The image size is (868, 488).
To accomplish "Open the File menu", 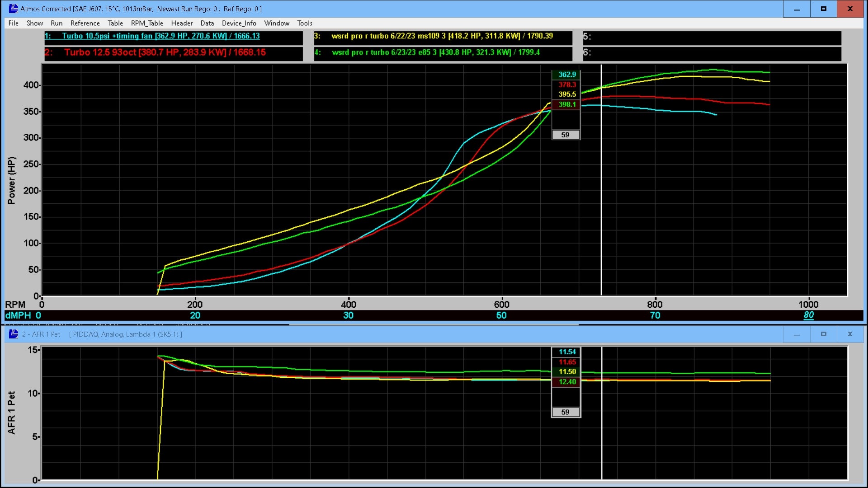I will click(13, 23).
